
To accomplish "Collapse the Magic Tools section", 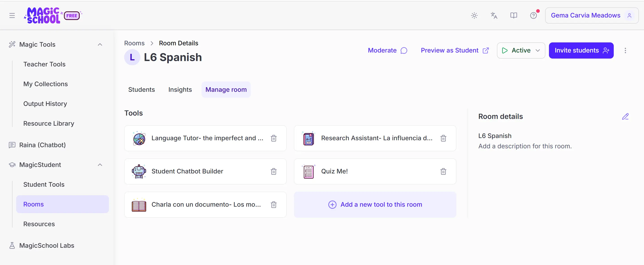I will point(100,45).
